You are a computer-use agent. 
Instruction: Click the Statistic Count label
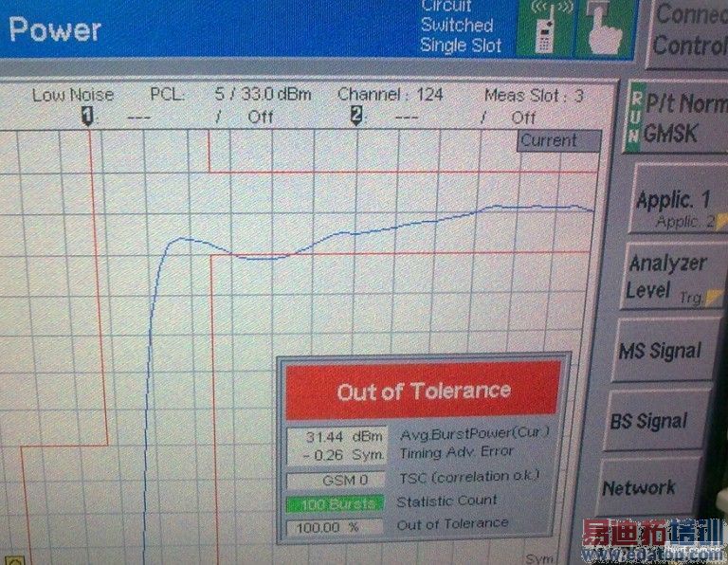pyautogui.click(x=446, y=501)
